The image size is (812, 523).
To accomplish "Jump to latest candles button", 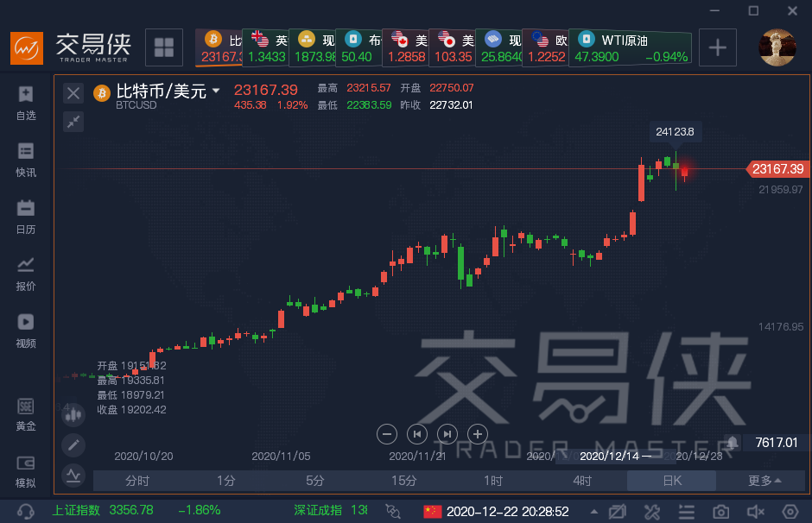I will [447, 434].
